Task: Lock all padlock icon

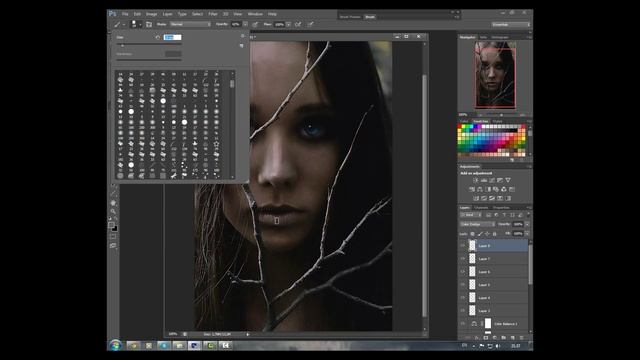Action: pyautogui.click(x=494, y=234)
